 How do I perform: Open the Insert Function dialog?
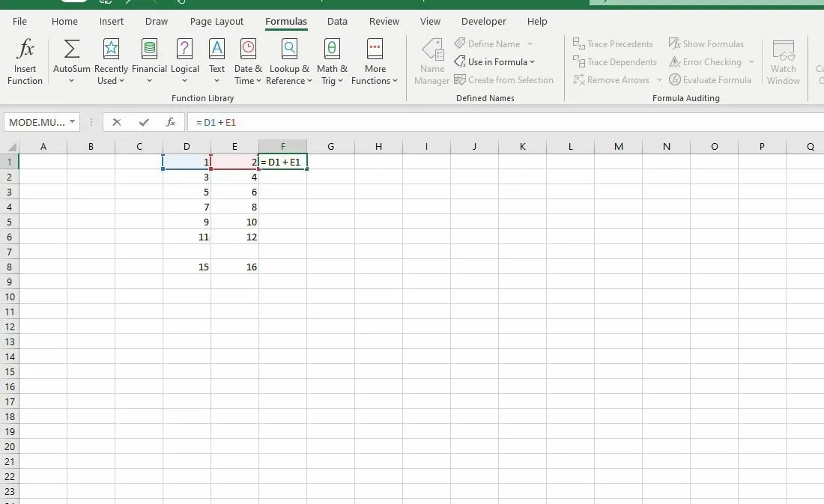click(25, 61)
